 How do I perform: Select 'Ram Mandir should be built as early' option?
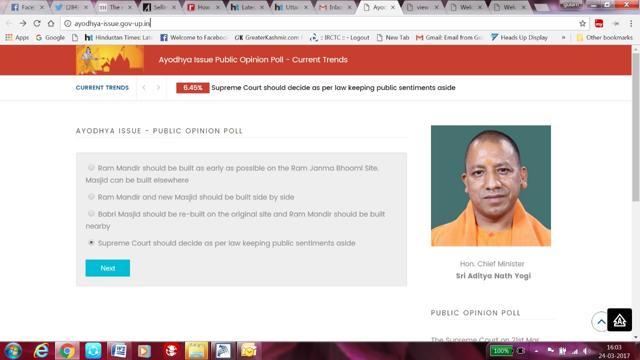coord(91,167)
